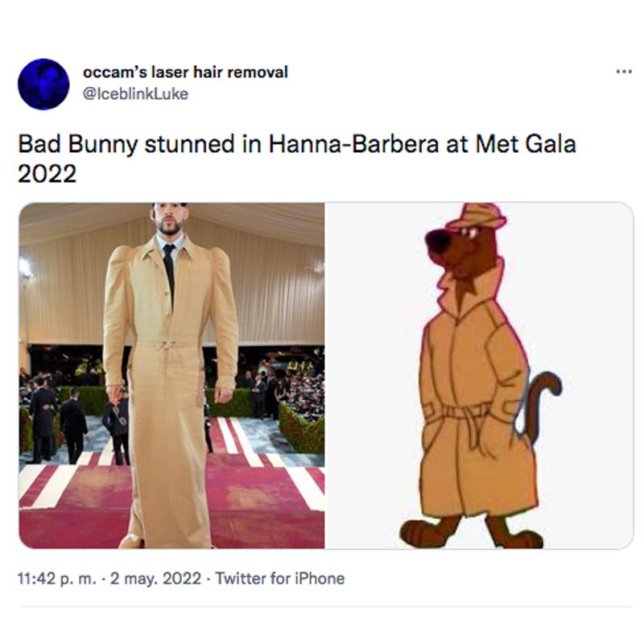Open the "Twitter for iPhone" source link
This screenshot has width=644, height=644.
point(280,578)
